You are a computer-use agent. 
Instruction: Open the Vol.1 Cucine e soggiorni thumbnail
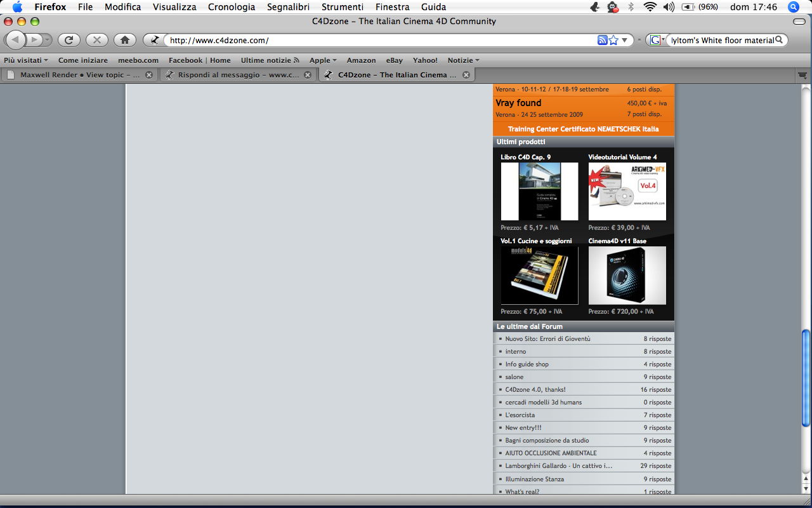[x=539, y=276]
